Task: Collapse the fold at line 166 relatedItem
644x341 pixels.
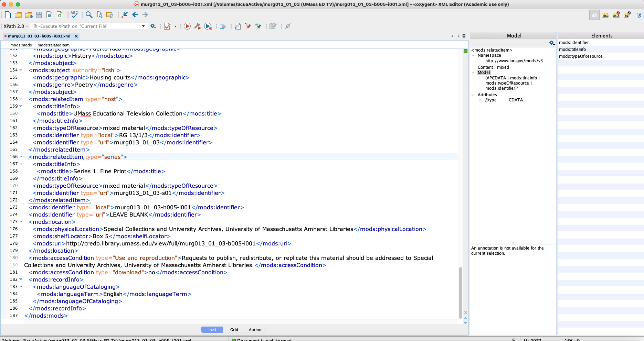Action: click(21, 157)
